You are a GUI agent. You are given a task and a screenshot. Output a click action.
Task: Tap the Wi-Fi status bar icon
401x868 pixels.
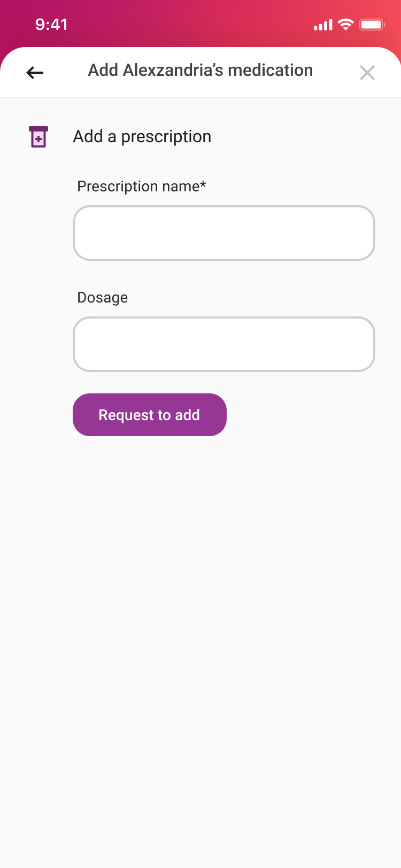(346, 25)
